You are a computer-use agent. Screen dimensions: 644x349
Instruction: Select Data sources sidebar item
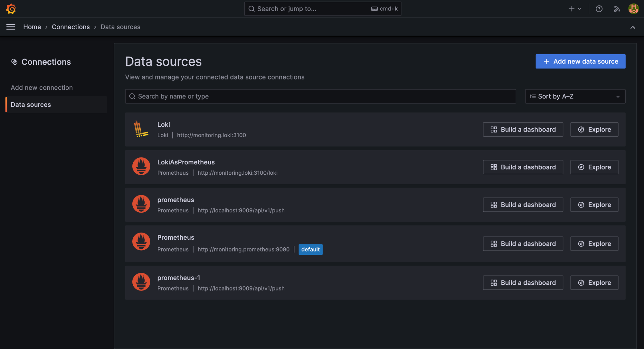[31, 105]
